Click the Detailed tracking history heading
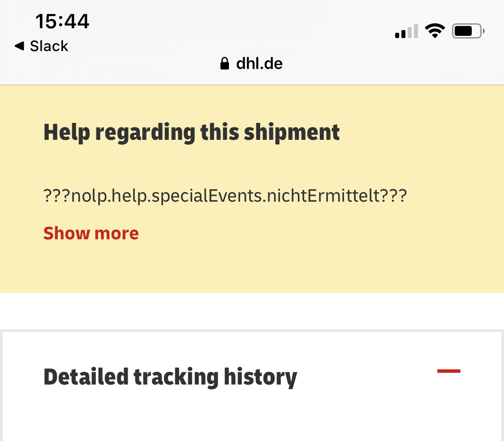Screen dimensions: 504x441 [170, 377]
